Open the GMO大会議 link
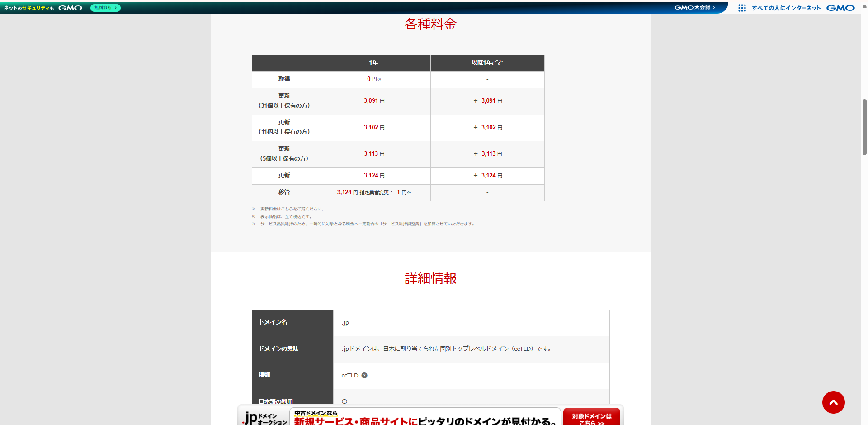The width and height of the screenshot is (868, 425). pyautogui.click(x=694, y=8)
